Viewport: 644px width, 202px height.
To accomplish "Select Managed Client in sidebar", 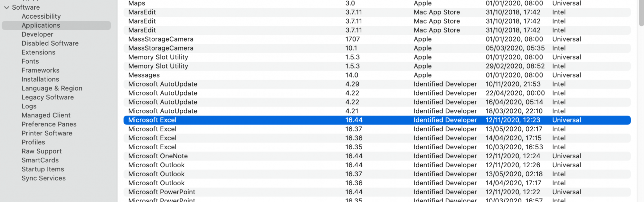I will point(46,115).
